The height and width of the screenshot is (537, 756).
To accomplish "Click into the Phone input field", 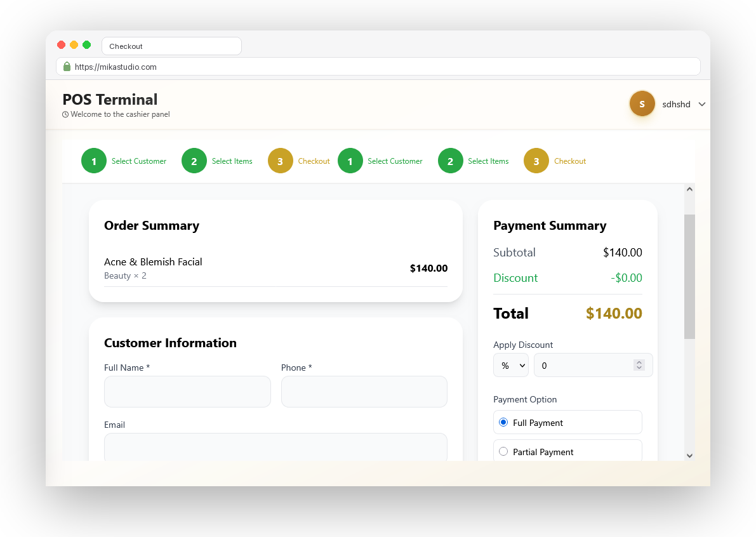I will [x=364, y=392].
